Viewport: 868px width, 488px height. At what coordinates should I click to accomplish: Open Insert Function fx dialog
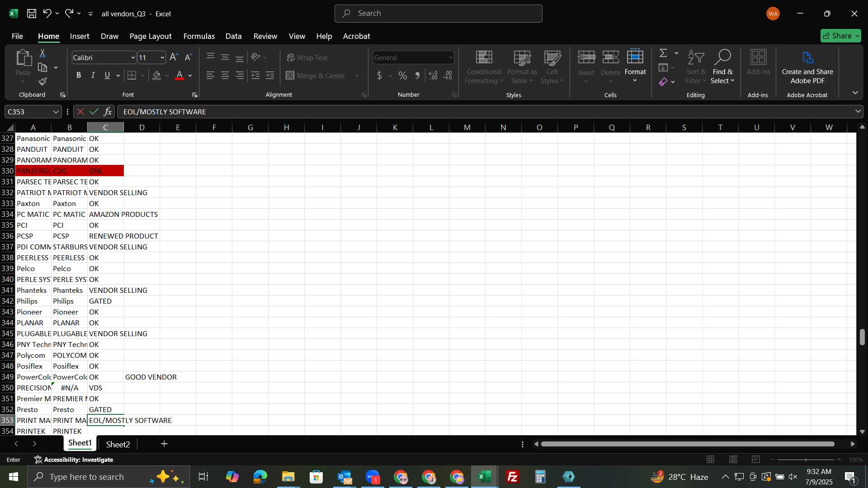pos(108,112)
